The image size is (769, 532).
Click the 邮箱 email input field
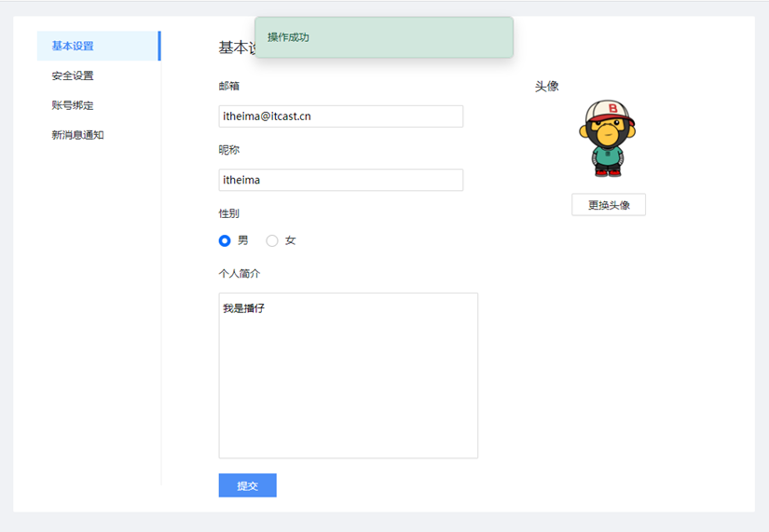(340, 116)
